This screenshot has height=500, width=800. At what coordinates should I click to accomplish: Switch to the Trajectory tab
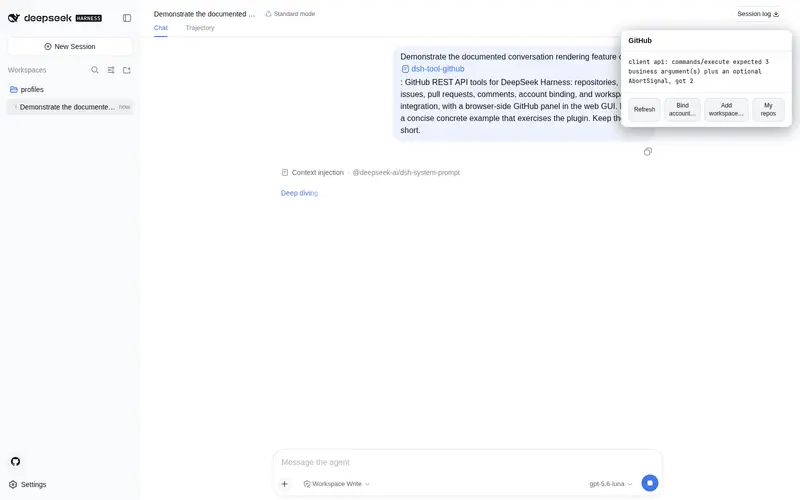(x=200, y=28)
